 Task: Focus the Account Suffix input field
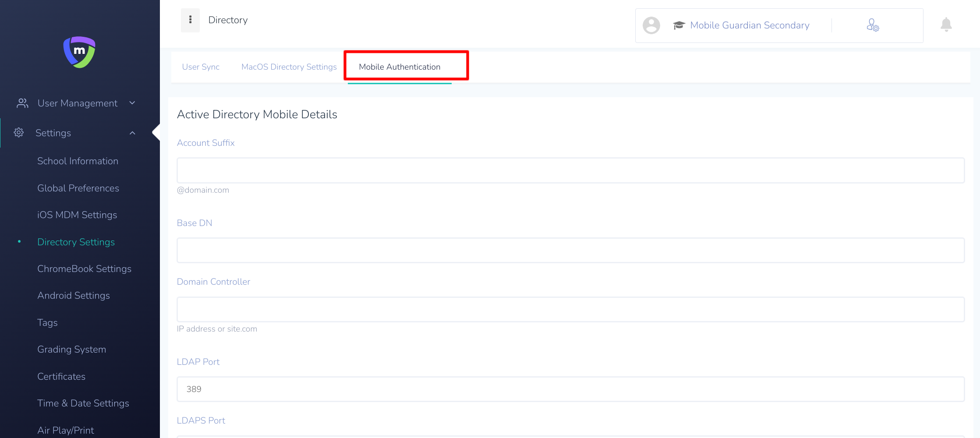[x=570, y=170]
